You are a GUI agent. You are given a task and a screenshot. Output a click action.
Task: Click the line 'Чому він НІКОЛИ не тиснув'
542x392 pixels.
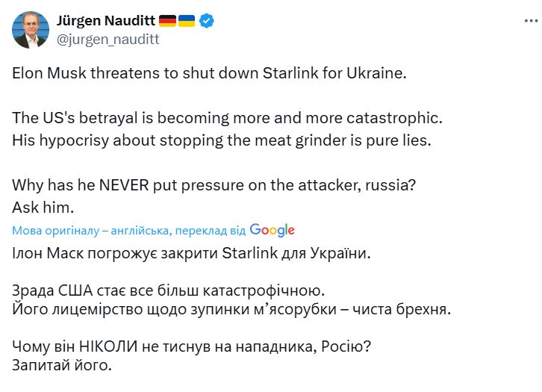coord(191,346)
